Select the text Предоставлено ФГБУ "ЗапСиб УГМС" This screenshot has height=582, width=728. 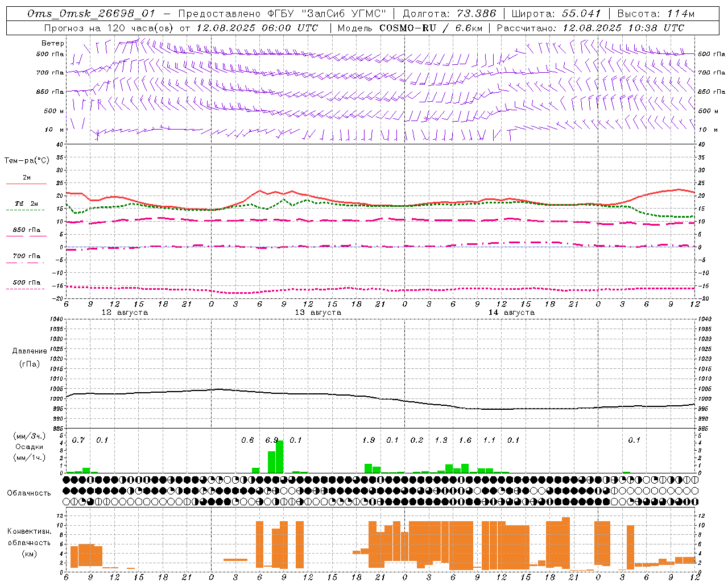[282, 14]
